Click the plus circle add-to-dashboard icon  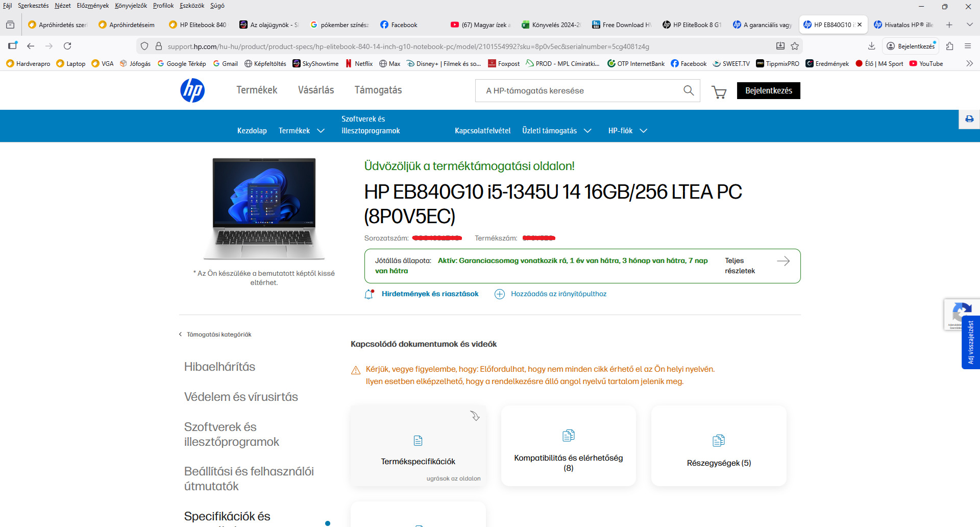click(500, 294)
